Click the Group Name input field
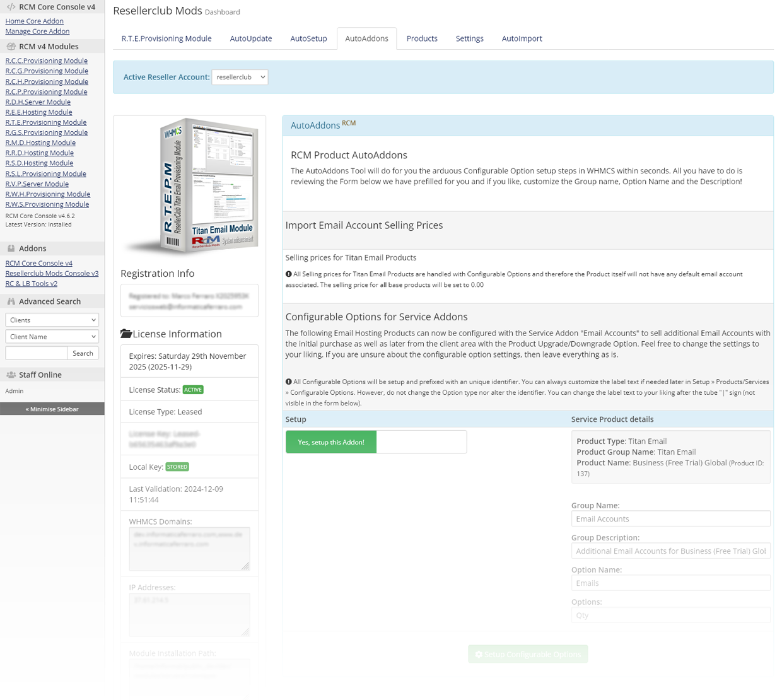This screenshot has width=782, height=700. (671, 518)
